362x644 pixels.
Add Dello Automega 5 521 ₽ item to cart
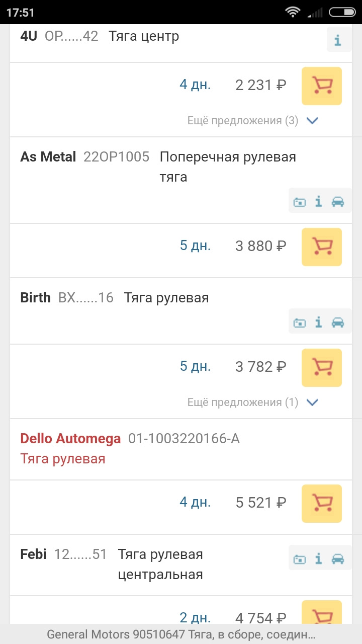click(321, 503)
